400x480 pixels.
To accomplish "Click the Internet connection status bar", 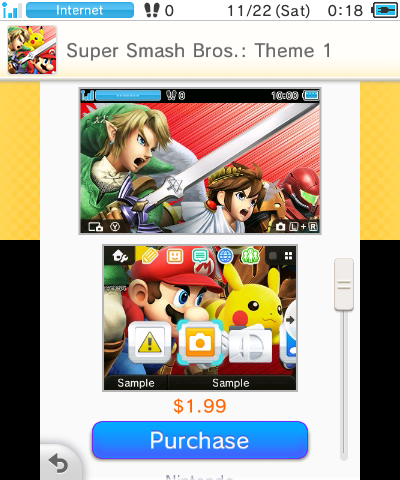I will click(80, 10).
